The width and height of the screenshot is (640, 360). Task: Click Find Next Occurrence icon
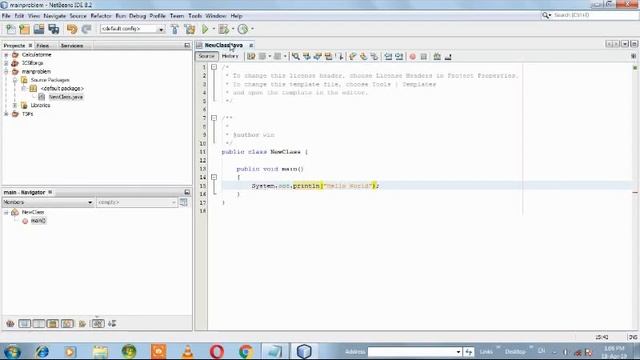(318, 56)
